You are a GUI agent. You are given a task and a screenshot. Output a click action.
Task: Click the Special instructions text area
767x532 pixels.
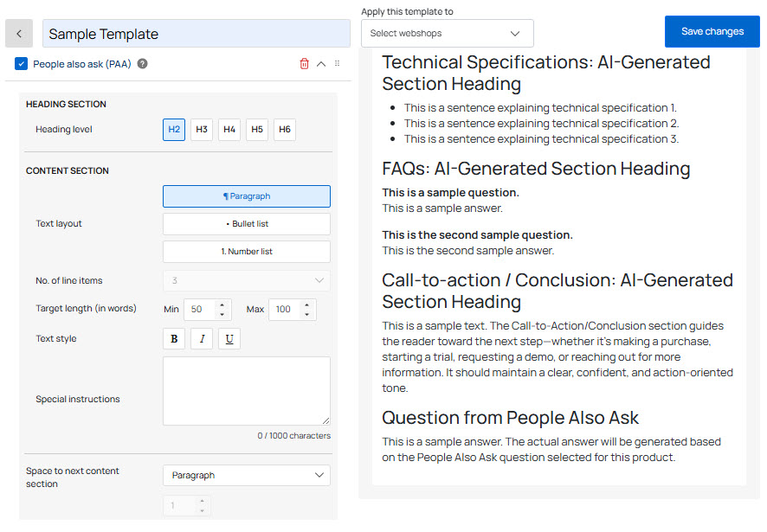[x=246, y=391]
